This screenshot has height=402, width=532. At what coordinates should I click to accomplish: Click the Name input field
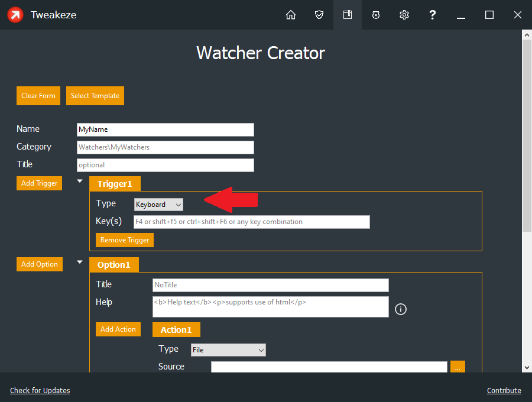166,129
